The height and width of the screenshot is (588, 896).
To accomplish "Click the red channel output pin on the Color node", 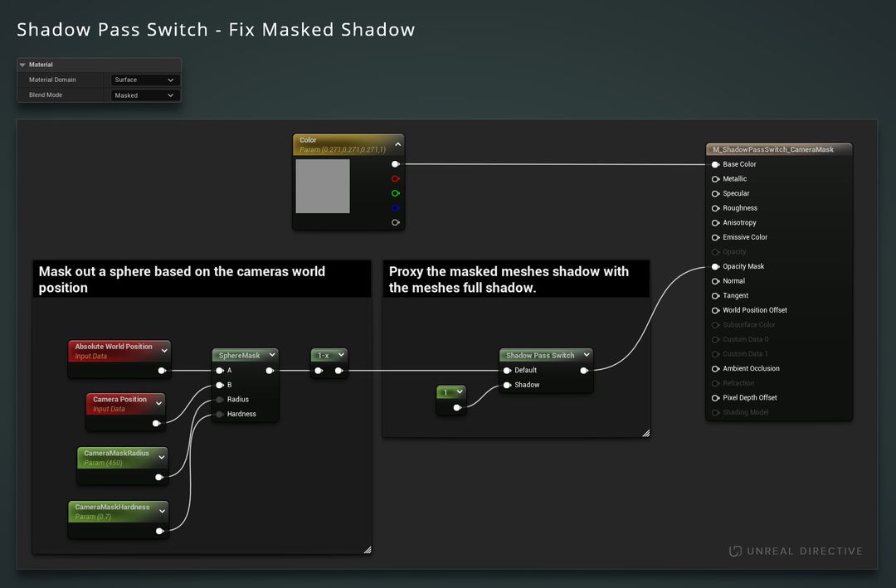I will coord(396,178).
